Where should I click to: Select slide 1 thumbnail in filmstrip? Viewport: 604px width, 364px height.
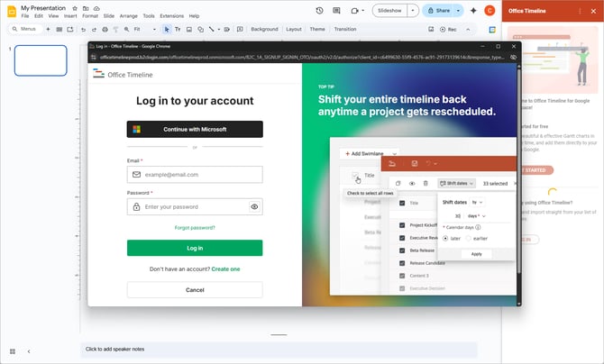point(41,60)
